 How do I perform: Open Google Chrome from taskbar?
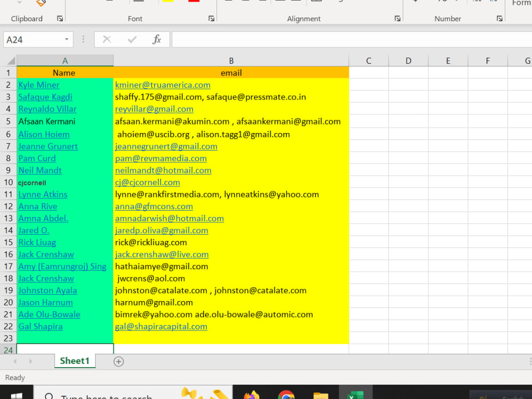coord(286,395)
